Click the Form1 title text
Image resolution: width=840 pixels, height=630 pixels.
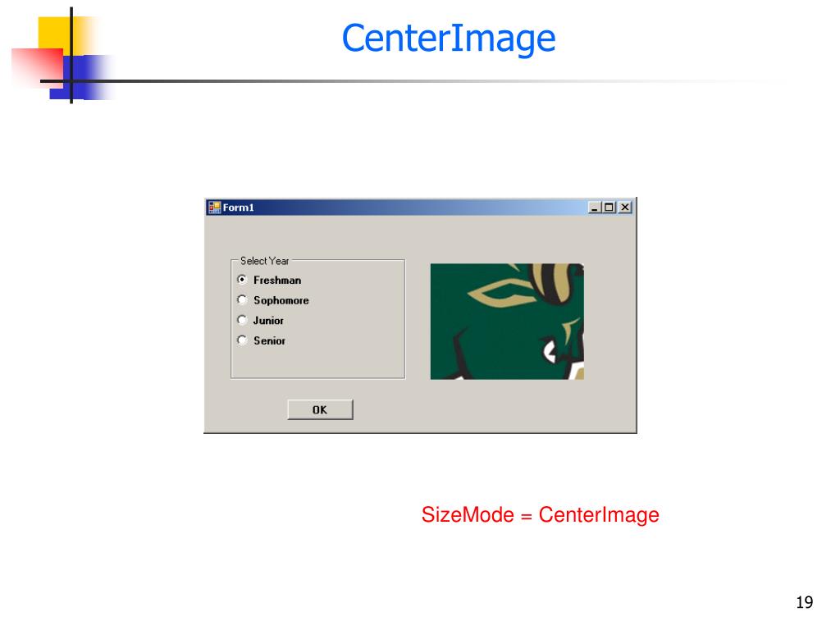point(239,208)
